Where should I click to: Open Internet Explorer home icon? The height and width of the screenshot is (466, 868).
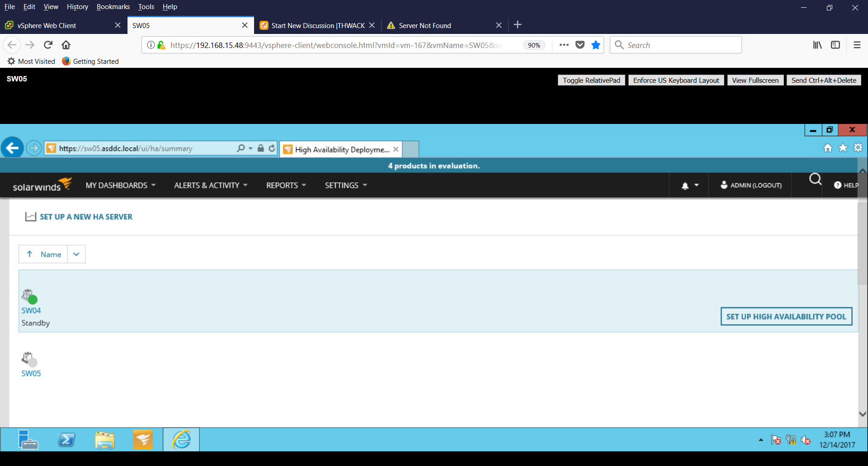pyautogui.click(x=828, y=148)
